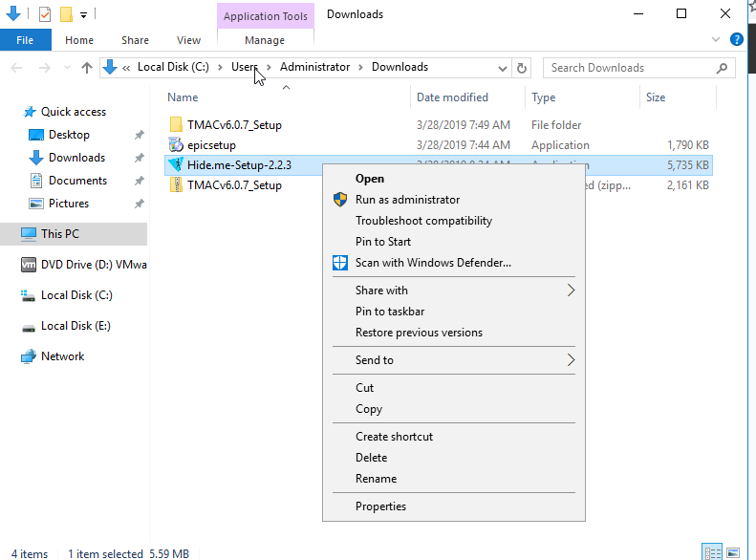
Task: Click the search magnifier icon
Action: click(722, 68)
